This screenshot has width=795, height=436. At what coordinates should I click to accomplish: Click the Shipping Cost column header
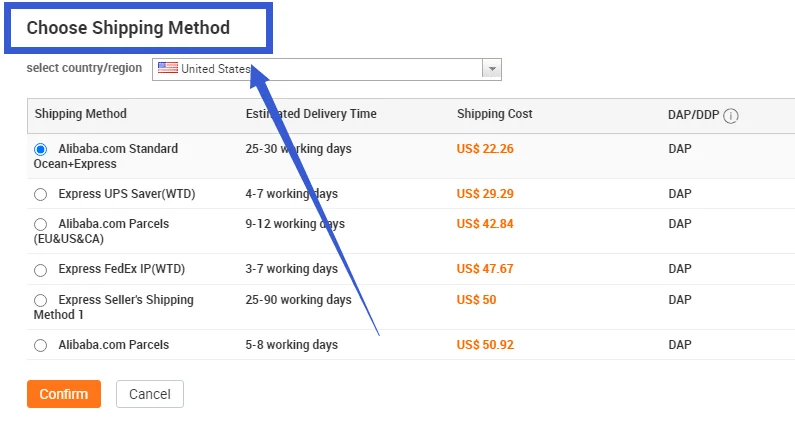pyautogui.click(x=495, y=114)
